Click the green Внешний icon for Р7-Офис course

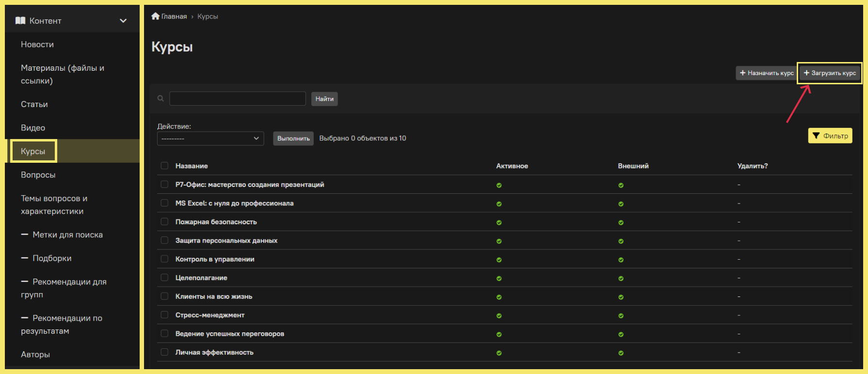621,185
